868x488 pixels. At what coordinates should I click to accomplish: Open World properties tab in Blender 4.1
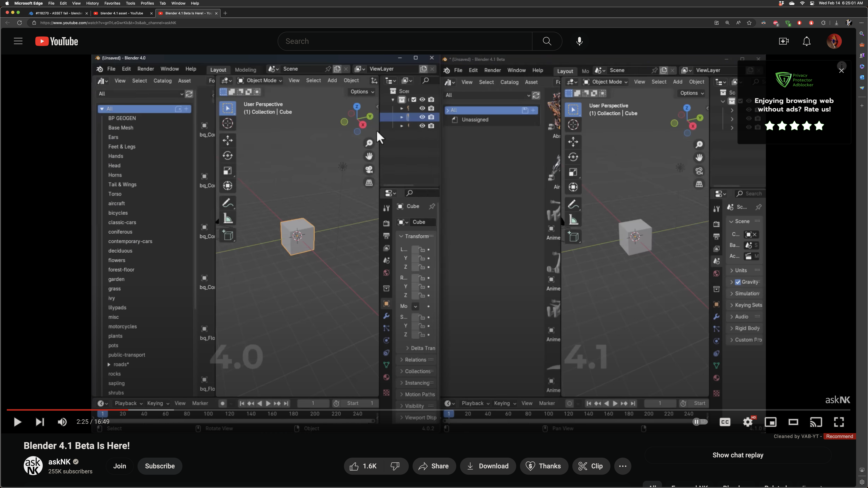pos(717,273)
